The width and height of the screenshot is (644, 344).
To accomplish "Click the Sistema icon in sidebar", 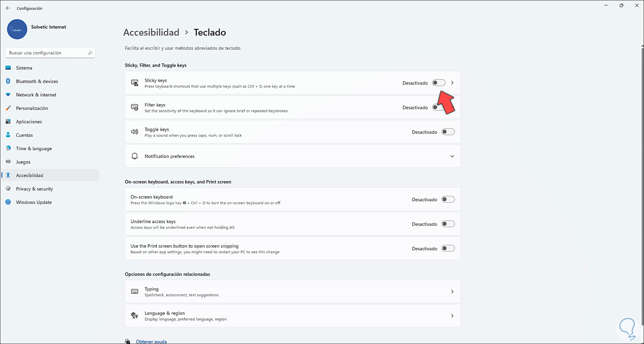I will tap(8, 68).
